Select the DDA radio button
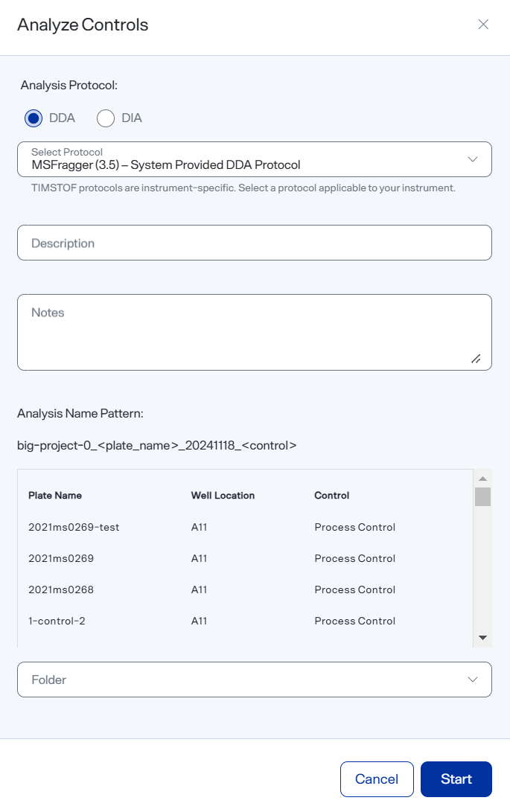 34,118
